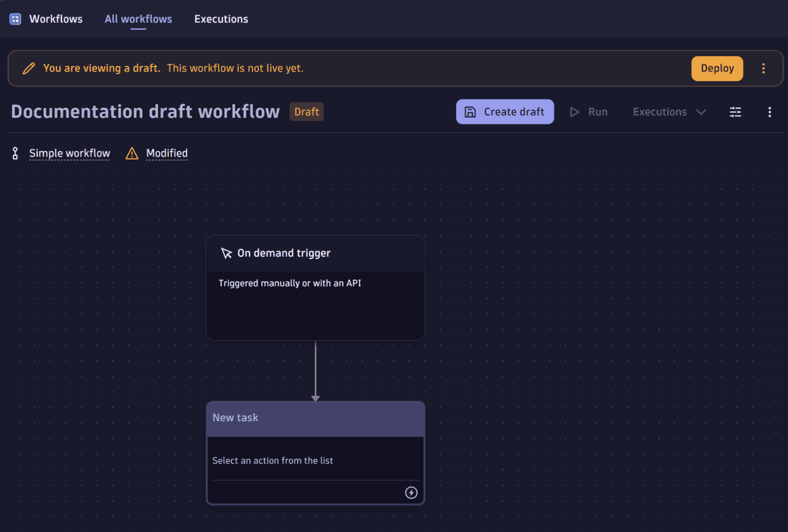This screenshot has height=532, width=788.
Task: Open the workflow settings sliders icon
Action: 735,111
